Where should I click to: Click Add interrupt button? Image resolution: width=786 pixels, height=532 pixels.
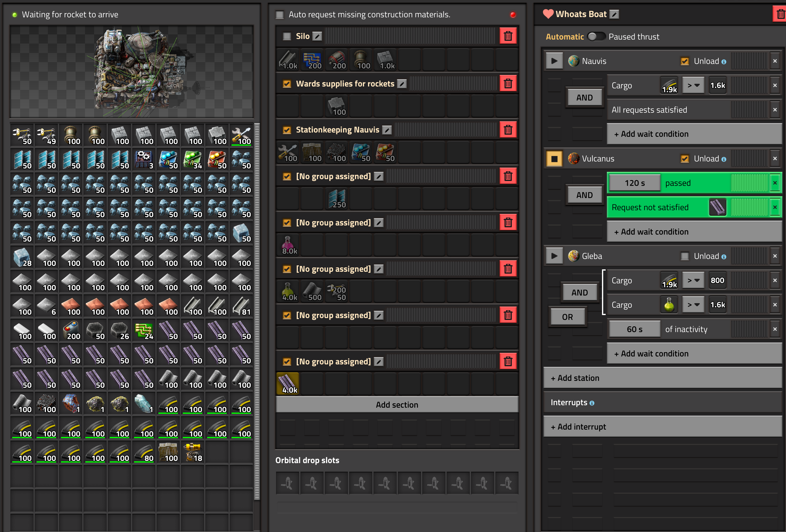click(x=662, y=427)
